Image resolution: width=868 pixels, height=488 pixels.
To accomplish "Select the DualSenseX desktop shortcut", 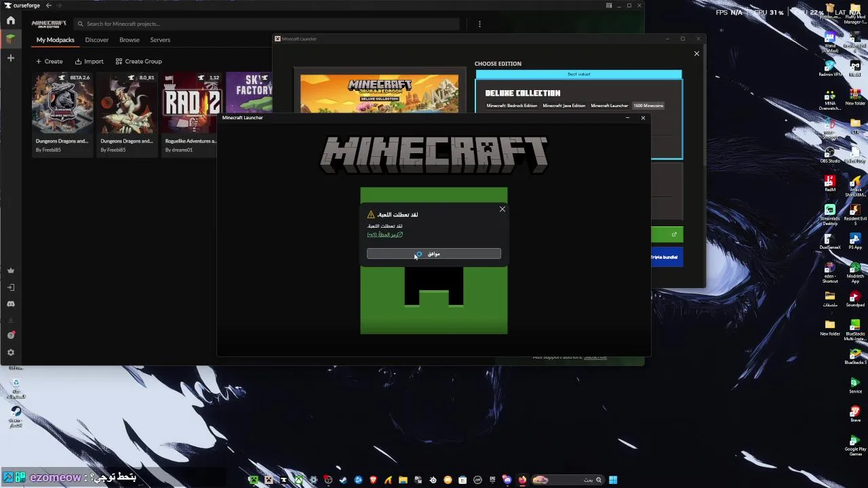I will click(x=830, y=241).
